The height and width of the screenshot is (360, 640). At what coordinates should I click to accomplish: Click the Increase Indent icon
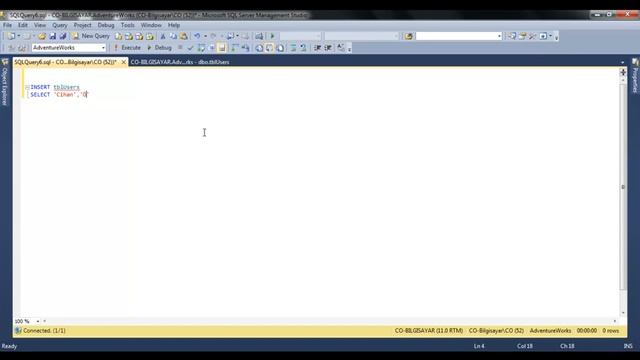coord(328,48)
